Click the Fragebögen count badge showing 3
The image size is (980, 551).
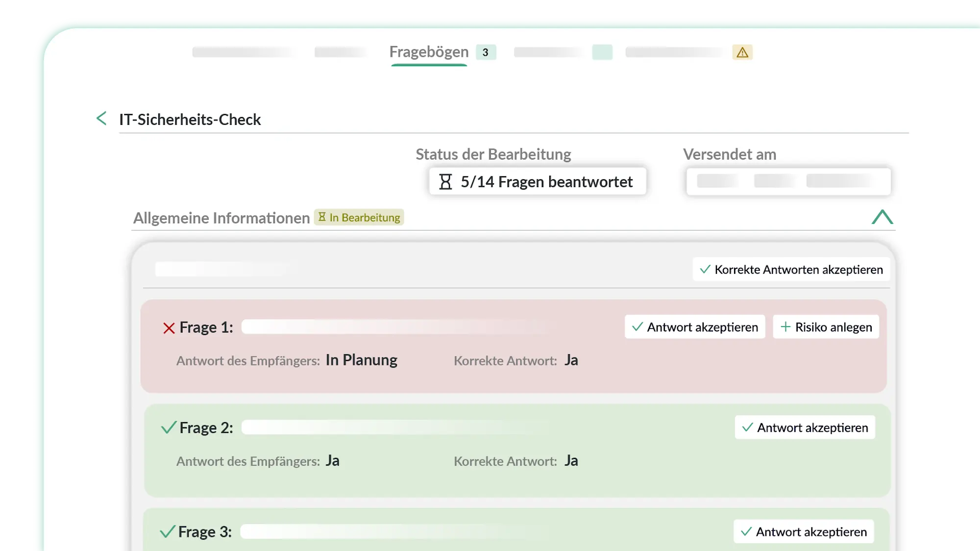485,52
